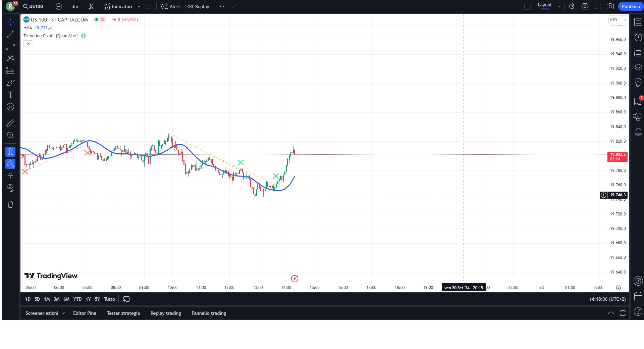Open the timezone clock settings
Screen dimensions: 644x349
point(607,299)
